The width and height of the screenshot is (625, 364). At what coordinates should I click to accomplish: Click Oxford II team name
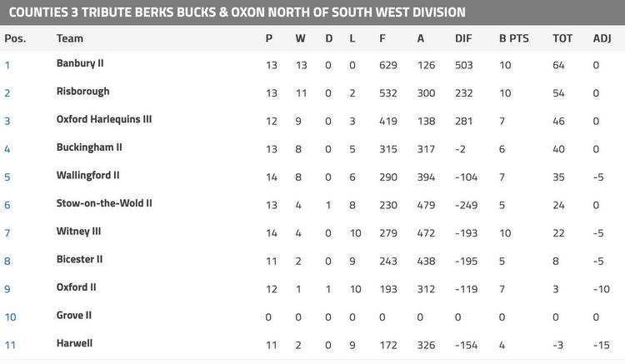point(77,287)
